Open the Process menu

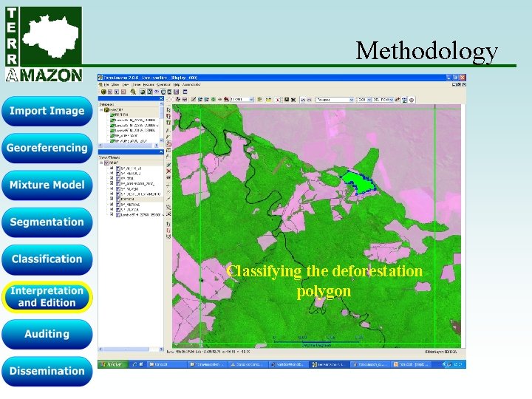149,84
